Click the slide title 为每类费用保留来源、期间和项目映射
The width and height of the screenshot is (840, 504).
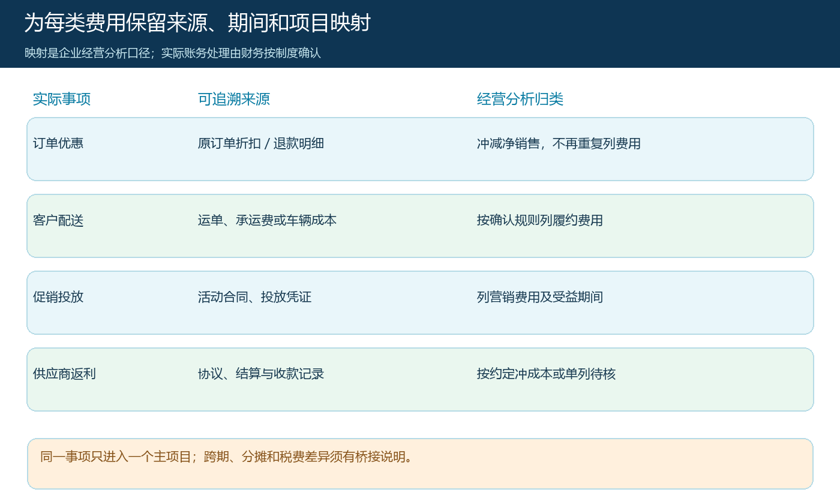[197, 23]
